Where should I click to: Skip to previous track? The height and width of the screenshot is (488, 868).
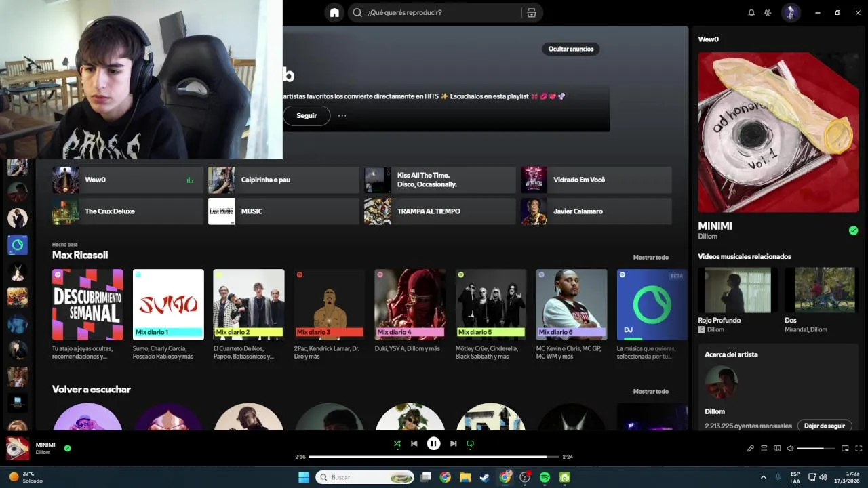[414, 444]
